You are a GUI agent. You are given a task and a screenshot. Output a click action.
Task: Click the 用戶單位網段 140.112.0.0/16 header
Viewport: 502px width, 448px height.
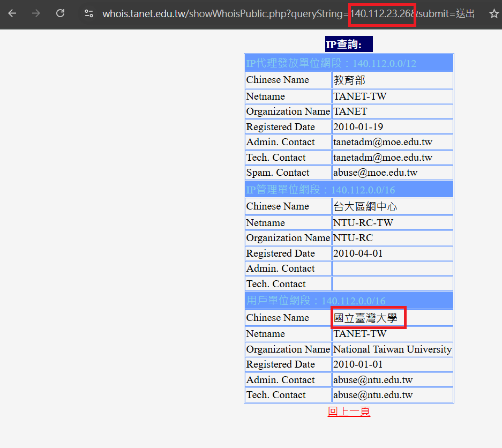(x=349, y=301)
